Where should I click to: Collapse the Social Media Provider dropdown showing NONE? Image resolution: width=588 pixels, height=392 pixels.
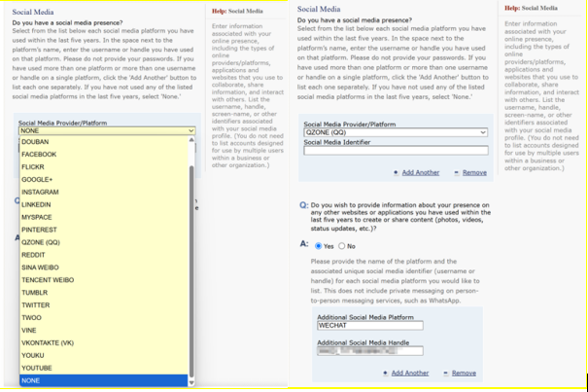[x=107, y=130]
